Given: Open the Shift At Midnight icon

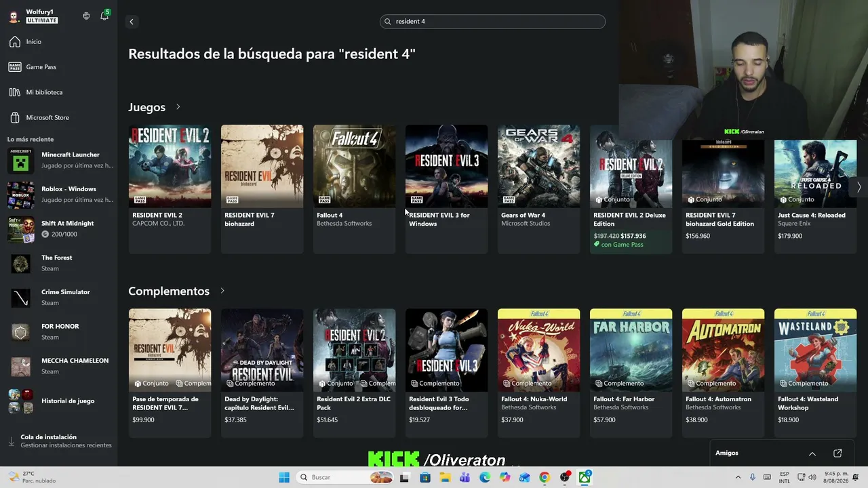Looking at the screenshot, I should coord(20,229).
